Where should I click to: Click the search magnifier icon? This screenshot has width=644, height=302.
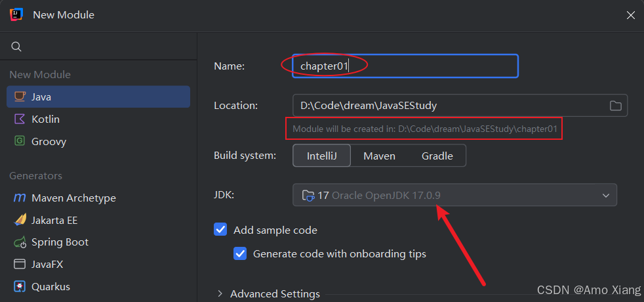click(17, 47)
